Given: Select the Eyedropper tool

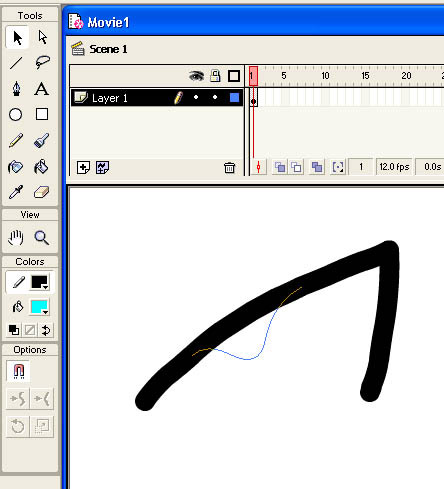Looking at the screenshot, I should [16, 192].
